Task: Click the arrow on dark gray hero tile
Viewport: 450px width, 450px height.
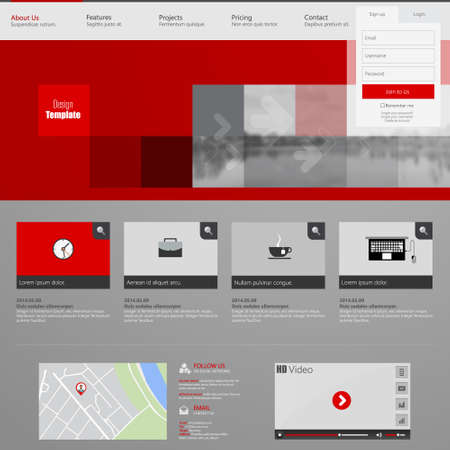Action: point(222,126)
